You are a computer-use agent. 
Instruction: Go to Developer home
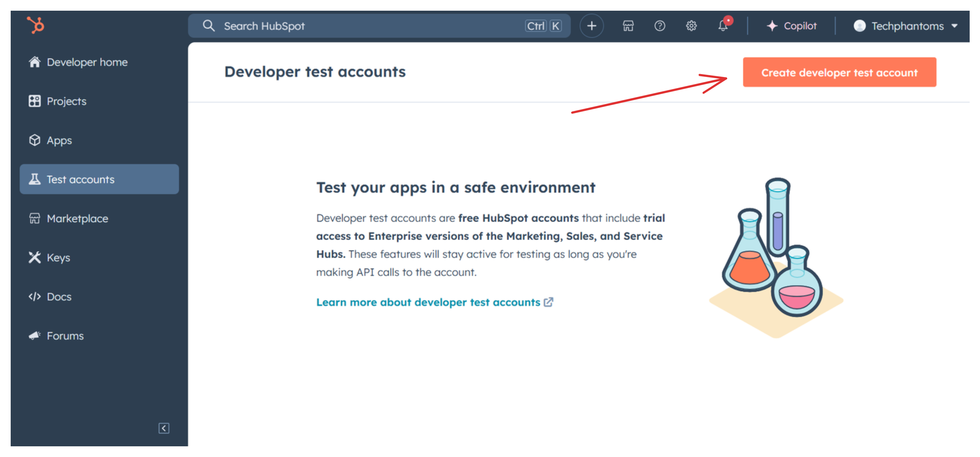pyautogui.click(x=87, y=62)
